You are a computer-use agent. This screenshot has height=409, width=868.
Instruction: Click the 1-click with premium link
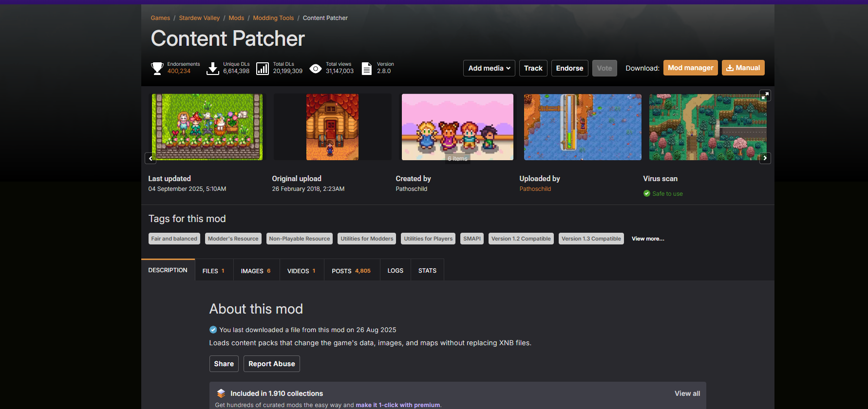tap(397, 405)
